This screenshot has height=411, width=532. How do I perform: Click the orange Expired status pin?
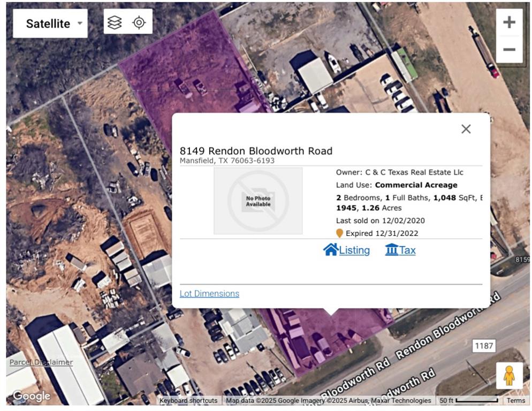339,233
